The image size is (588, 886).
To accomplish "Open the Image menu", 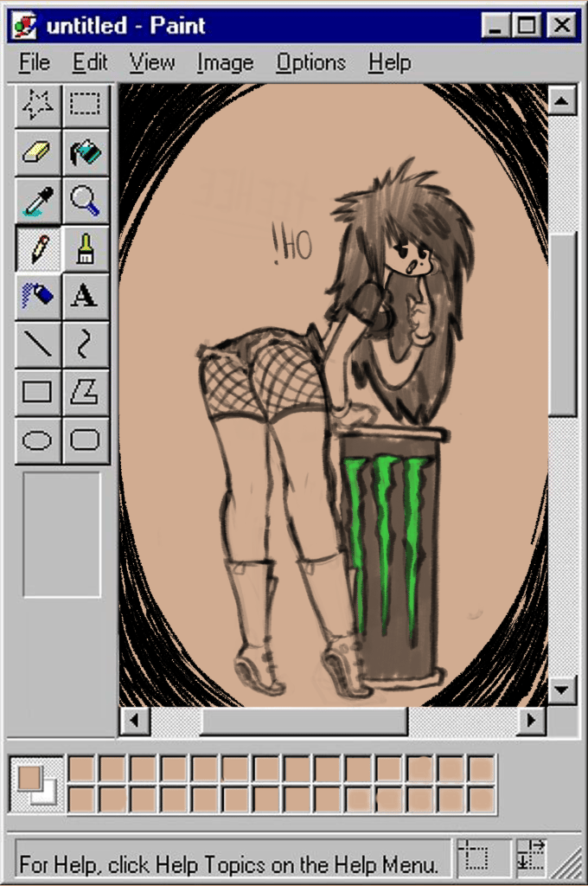I will pyautogui.click(x=225, y=62).
